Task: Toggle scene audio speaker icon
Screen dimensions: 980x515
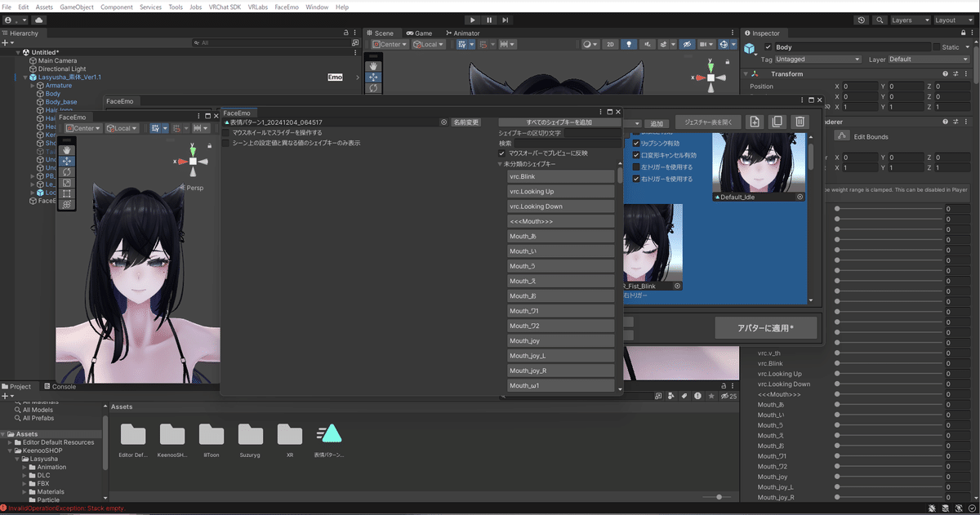Action: click(x=648, y=44)
